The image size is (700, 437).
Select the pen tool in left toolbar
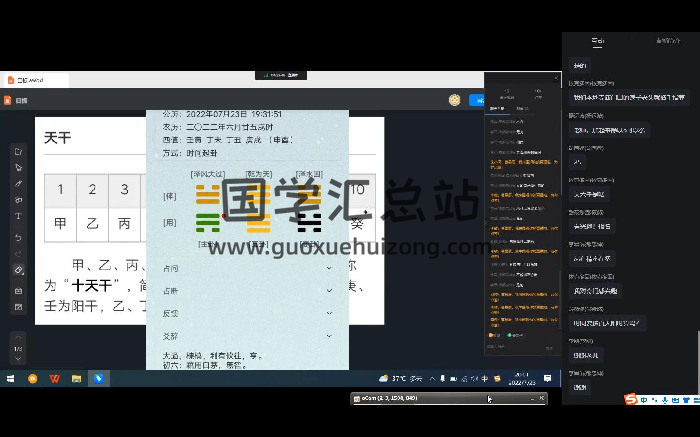[x=18, y=184]
